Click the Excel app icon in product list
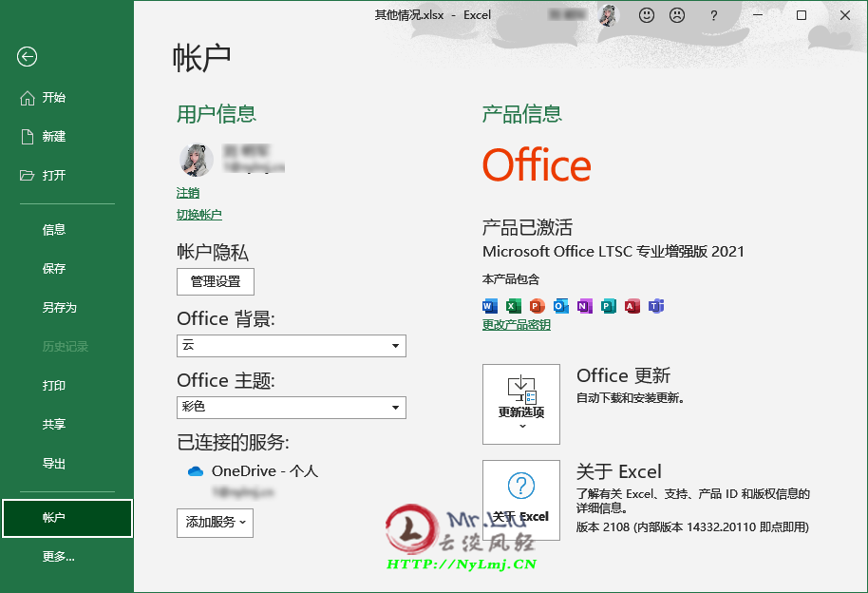 513,306
